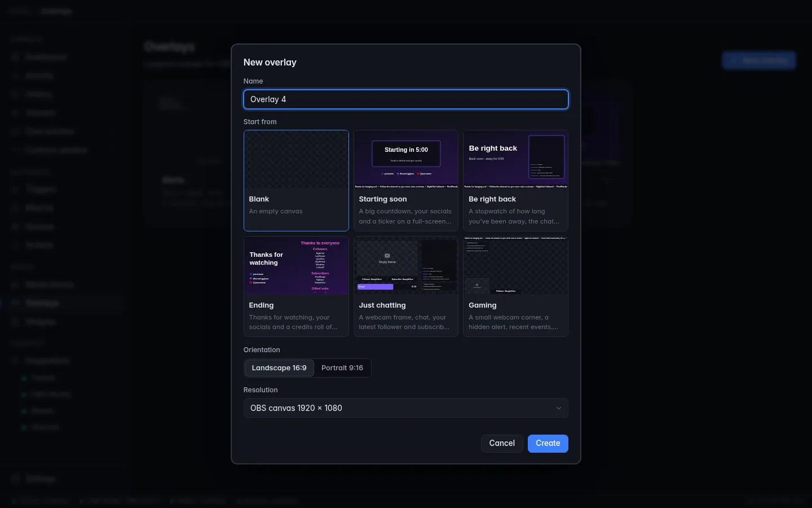Click the "New overlay" dialog heading
Image resolution: width=812 pixels, height=508 pixels.
point(270,63)
